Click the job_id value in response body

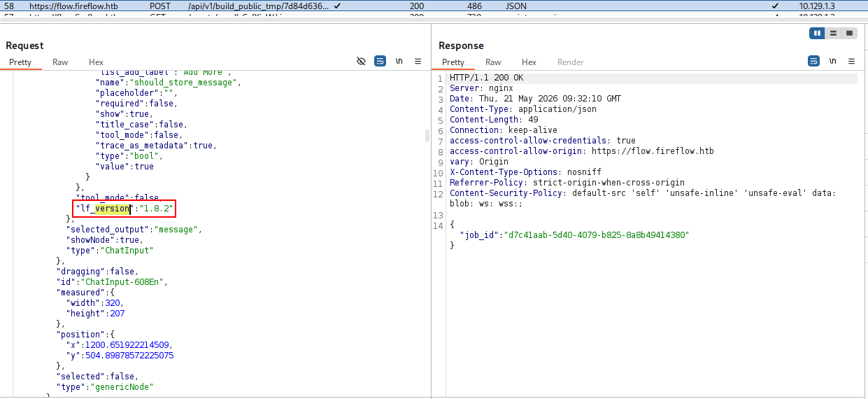click(x=597, y=235)
